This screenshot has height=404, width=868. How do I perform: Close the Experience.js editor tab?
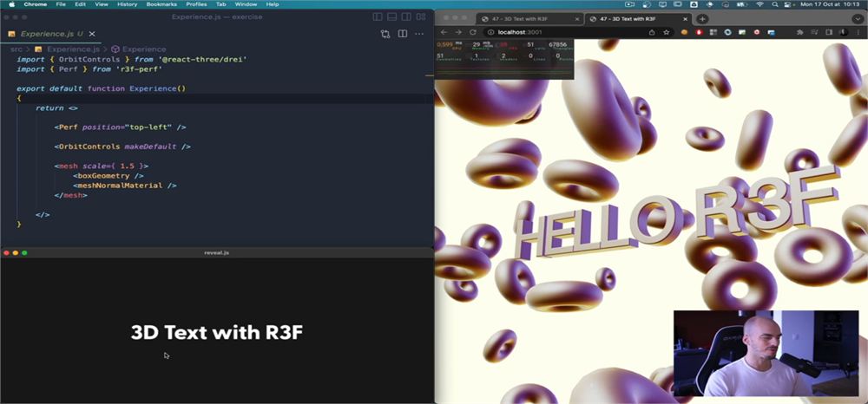(92, 35)
